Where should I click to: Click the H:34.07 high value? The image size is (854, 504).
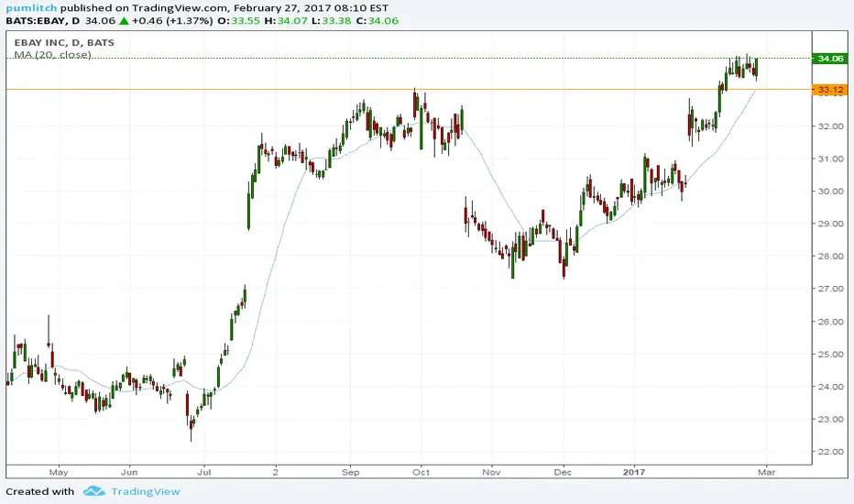pyautogui.click(x=286, y=21)
